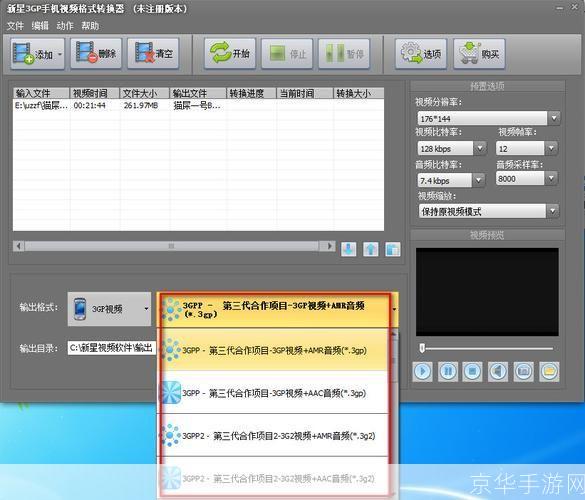The height and width of the screenshot is (500, 585).
Task: Click the Stop button under video preview
Action: click(x=472, y=371)
